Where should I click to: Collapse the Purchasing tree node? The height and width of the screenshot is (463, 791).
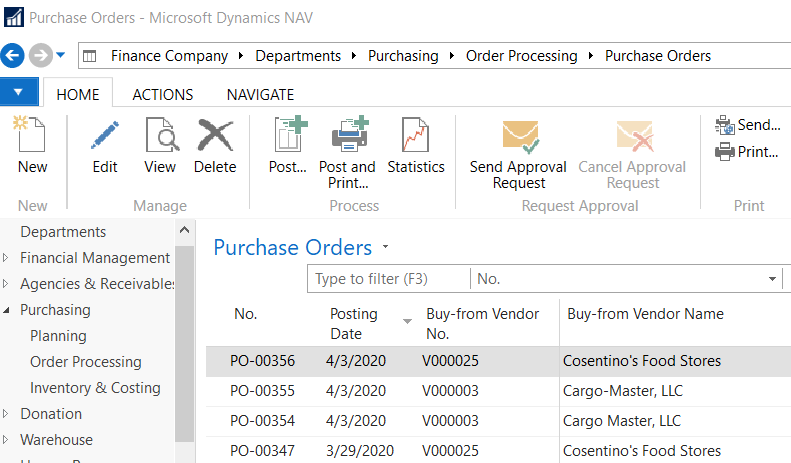(x=7, y=310)
